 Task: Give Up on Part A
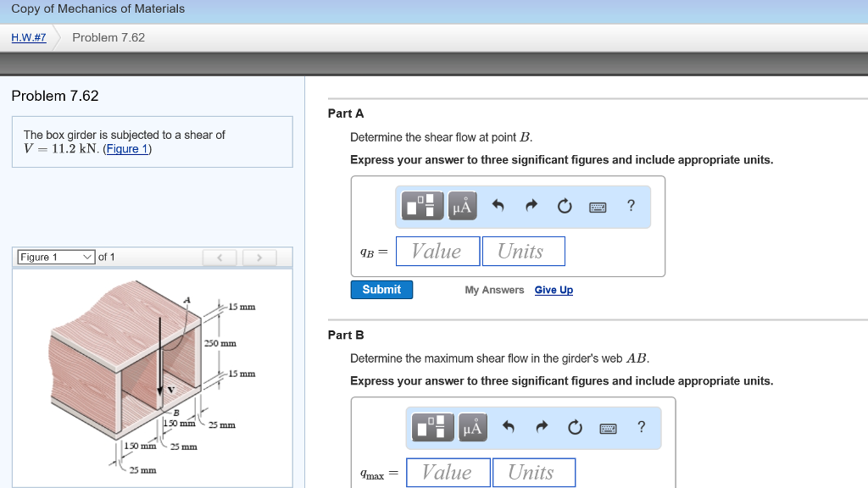coord(554,290)
